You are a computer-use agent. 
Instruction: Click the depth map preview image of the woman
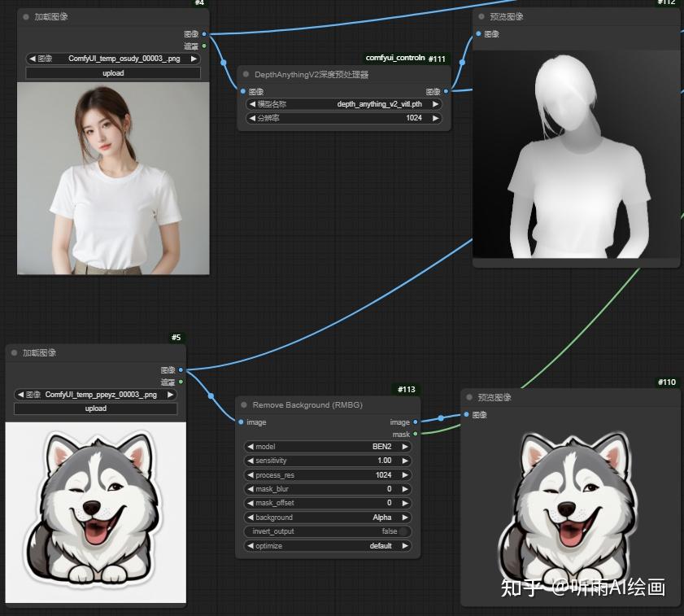[x=576, y=155]
